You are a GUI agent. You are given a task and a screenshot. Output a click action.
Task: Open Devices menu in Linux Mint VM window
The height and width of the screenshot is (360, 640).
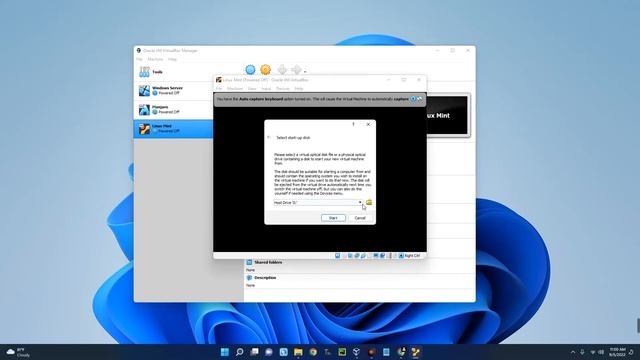click(283, 89)
